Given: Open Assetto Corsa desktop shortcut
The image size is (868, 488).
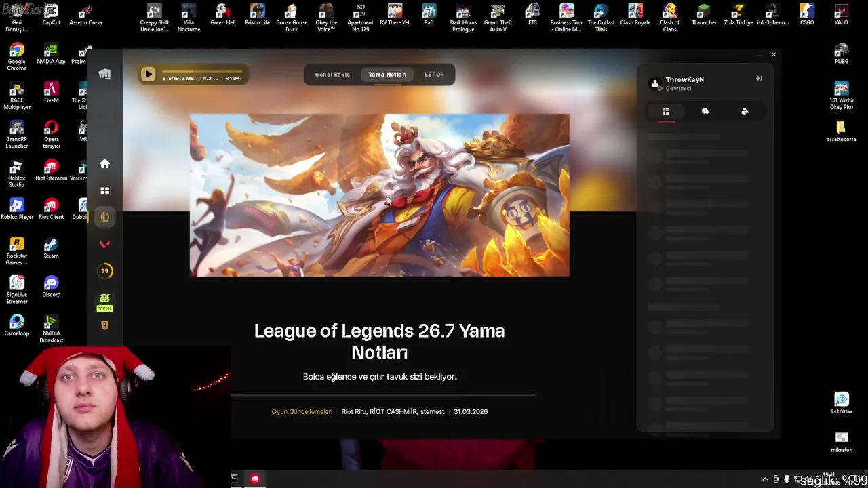Looking at the screenshot, I should (x=85, y=15).
